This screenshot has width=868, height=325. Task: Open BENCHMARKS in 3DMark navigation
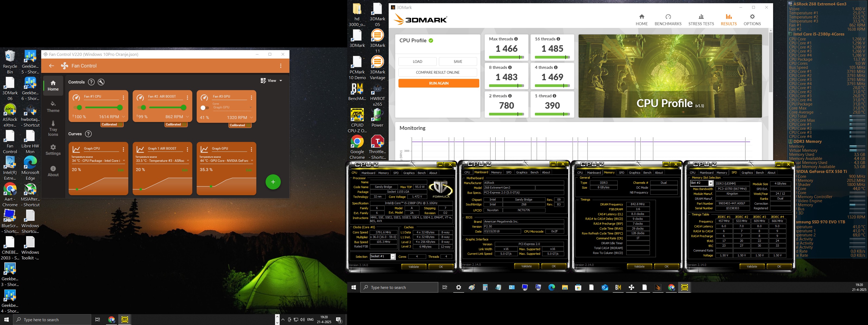668,20
